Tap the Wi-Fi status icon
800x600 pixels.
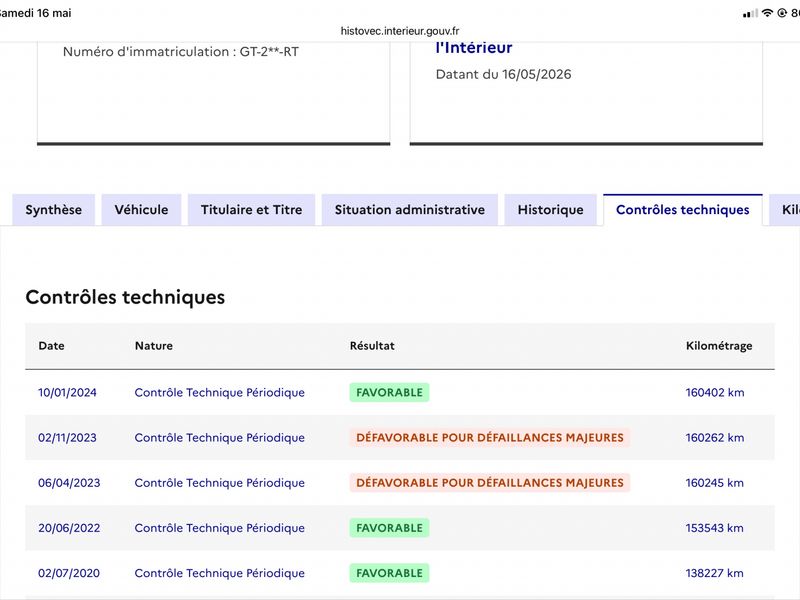tap(767, 13)
